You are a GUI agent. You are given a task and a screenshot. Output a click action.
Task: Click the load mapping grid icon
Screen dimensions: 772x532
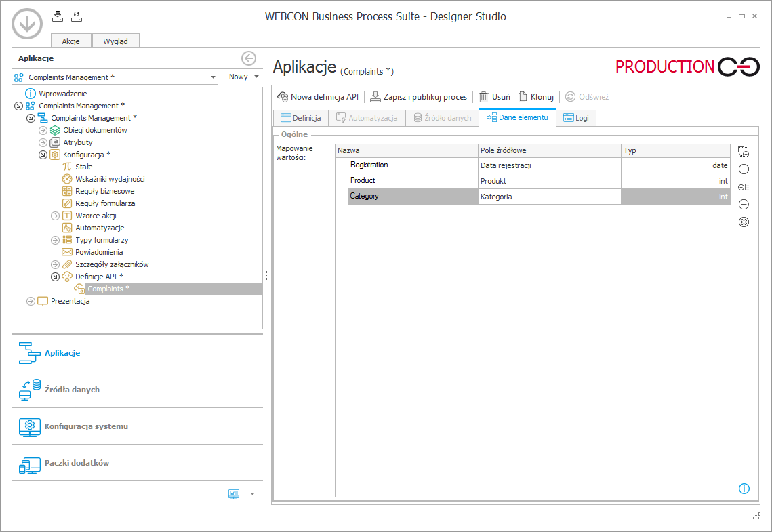(744, 152)
